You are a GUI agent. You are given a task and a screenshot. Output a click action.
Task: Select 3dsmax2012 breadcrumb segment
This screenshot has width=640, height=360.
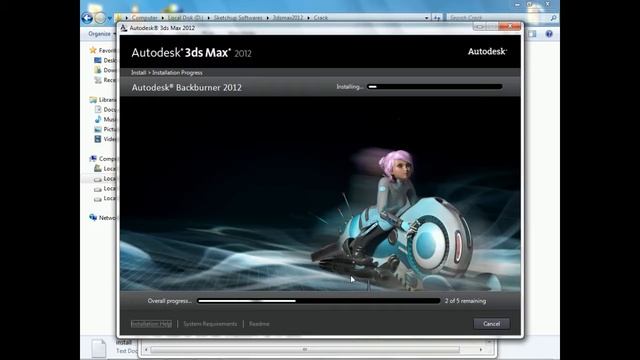[288, 18]
